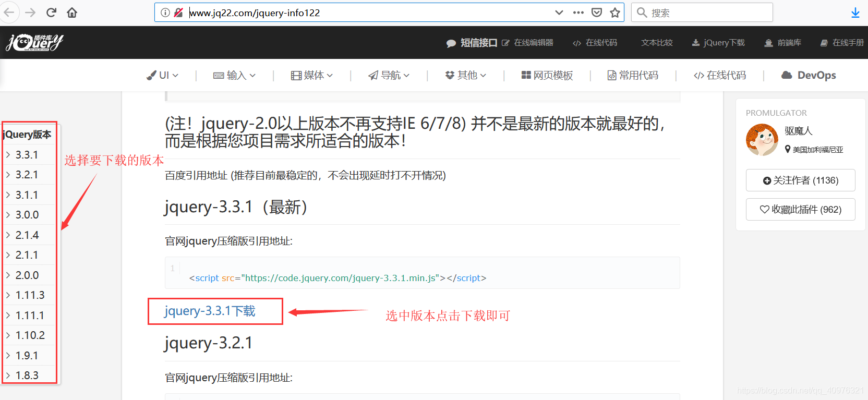The height and width of the screenshot is (400, 868).
Task: Expand the 媒体 category menu
Action: pyautogui.click(x=312, y=75)
